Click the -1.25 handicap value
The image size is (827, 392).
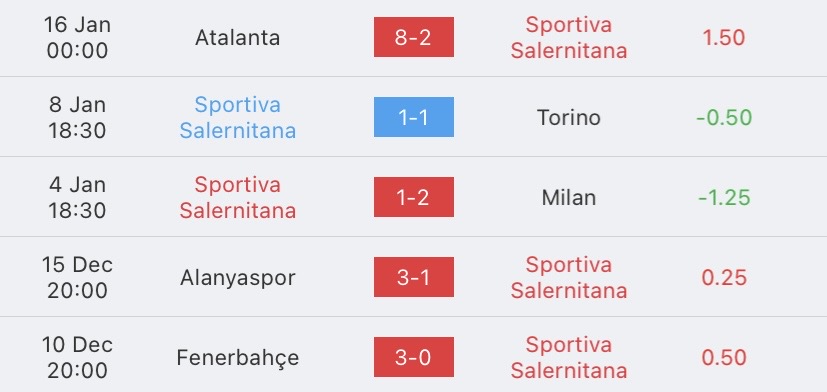click(724, 198)
